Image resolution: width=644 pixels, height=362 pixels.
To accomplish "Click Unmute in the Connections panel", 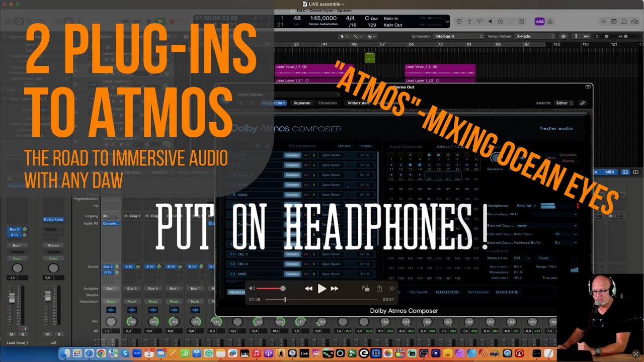I will (x=344, y=146).
